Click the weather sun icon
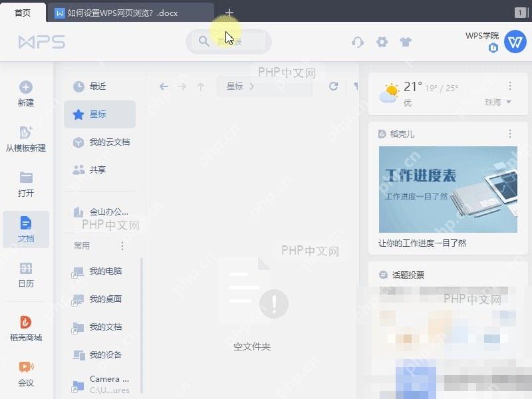This screenshot has width=532, height=399. pos(389,93)
